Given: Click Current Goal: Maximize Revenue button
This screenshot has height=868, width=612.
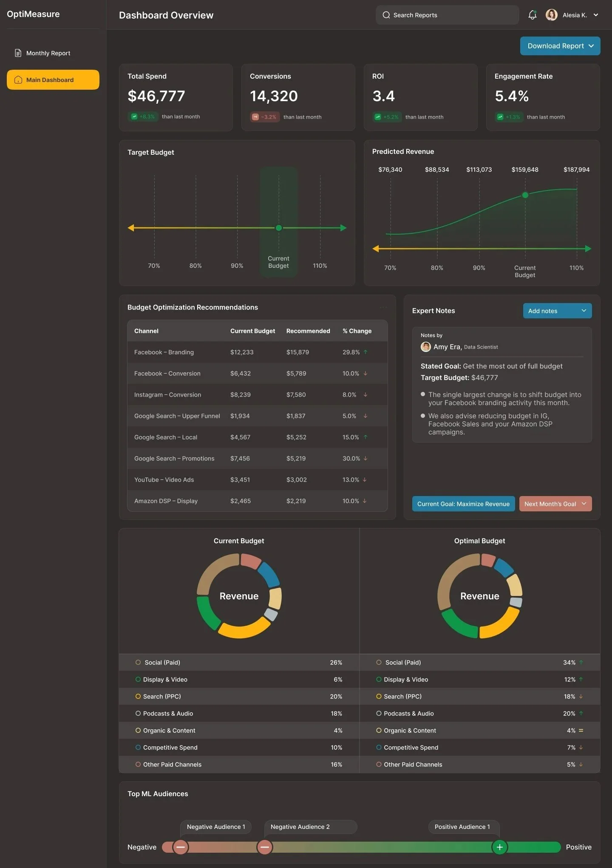Looking at the screenshot, I should coord(463,504).
